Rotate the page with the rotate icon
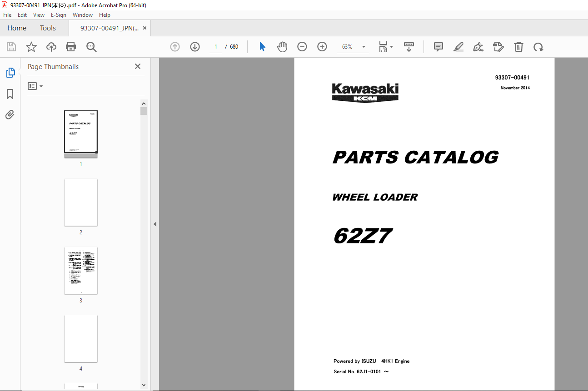 point(538,47)
